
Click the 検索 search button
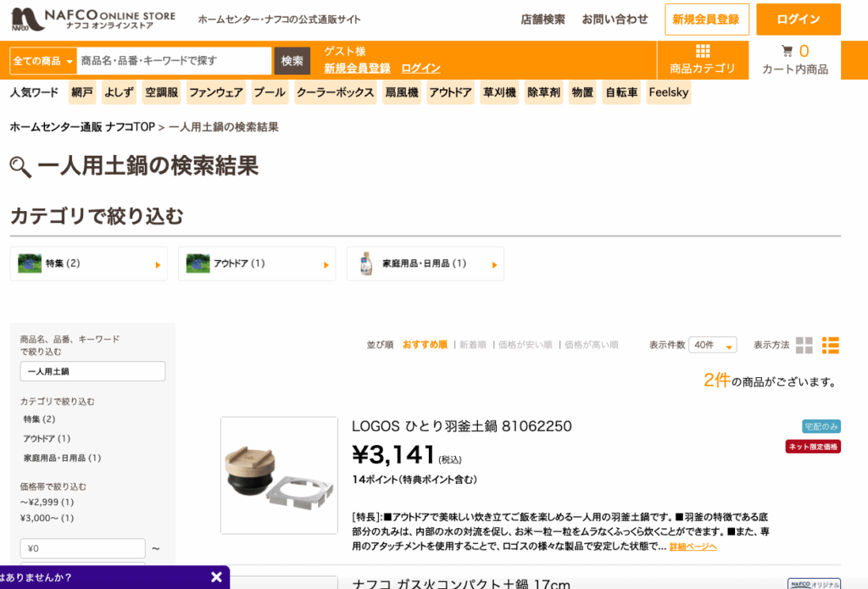[292, 61]
